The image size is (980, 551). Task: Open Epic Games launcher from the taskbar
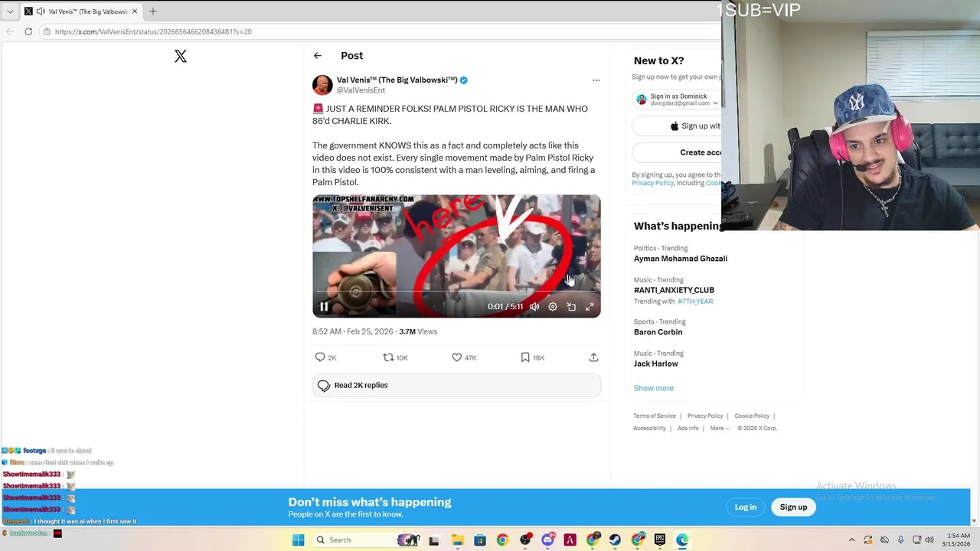(x=660, y=540)
